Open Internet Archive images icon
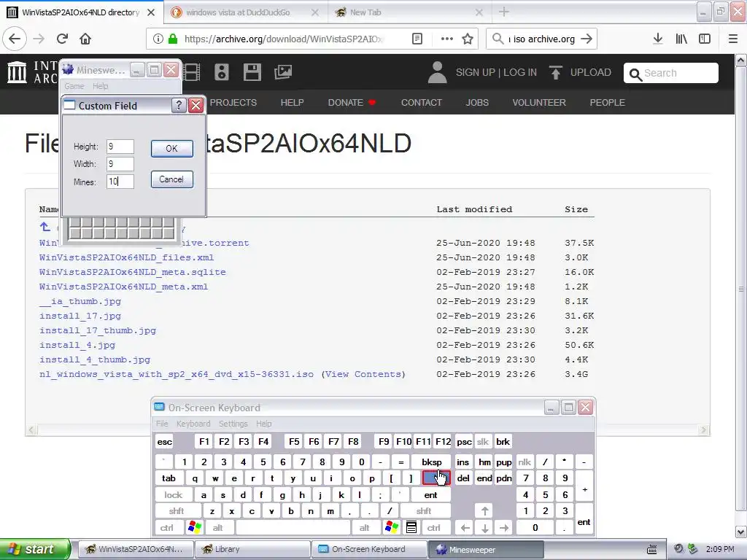747x560 pixels. point(283,72)
